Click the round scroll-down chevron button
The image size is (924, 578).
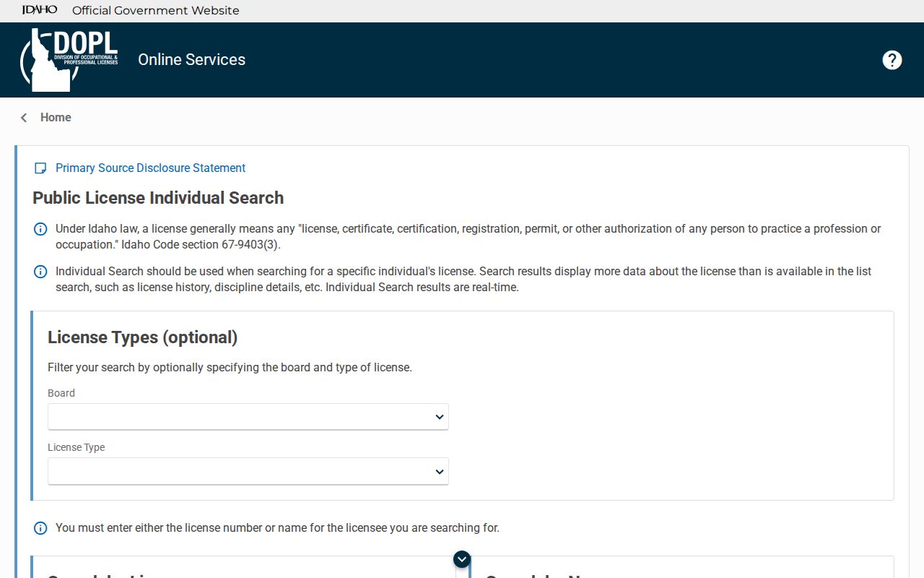(x=462, y=559)
